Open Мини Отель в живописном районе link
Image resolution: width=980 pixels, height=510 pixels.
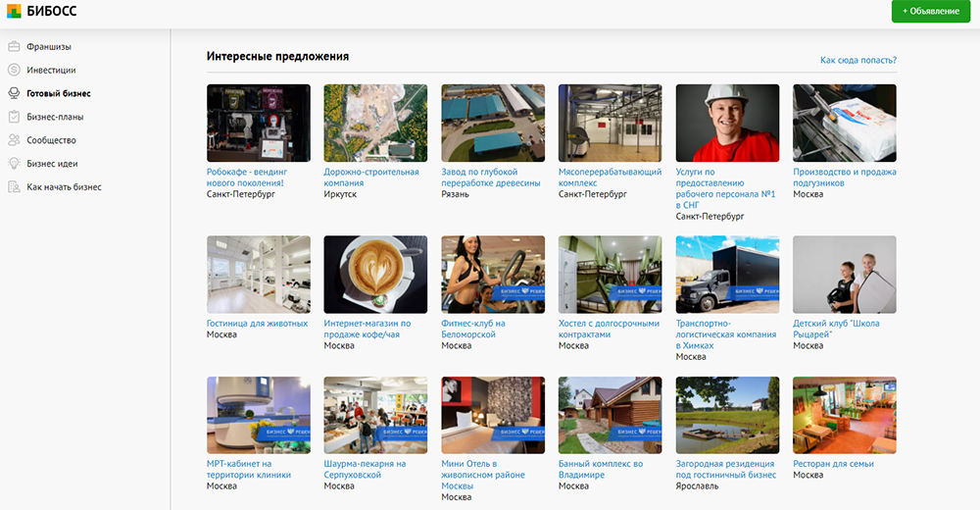(x=483, y=475)
